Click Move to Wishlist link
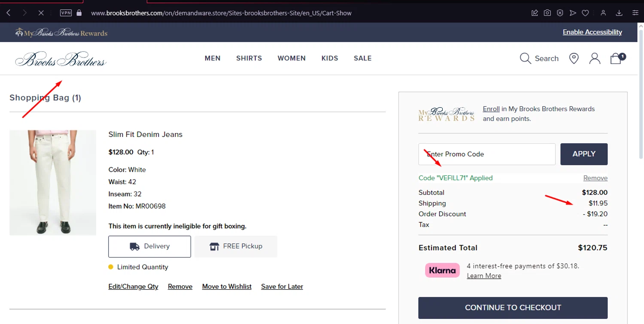 click(x=227, y=287)
